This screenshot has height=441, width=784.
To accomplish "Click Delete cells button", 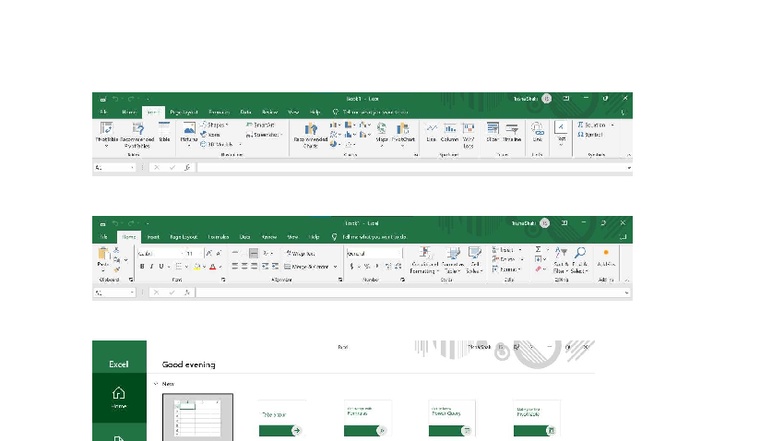I will click(x=504, y=259).
